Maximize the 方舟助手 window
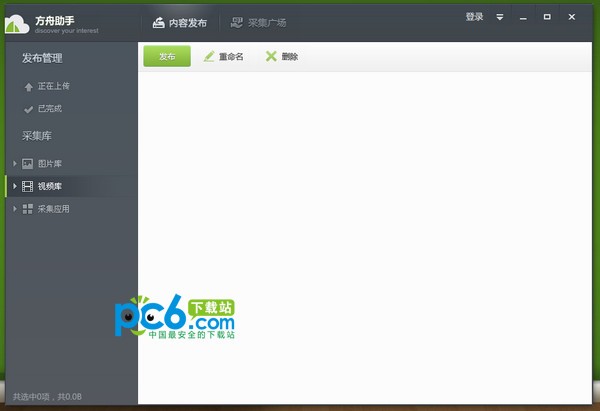Viewport: 600px width, 411px height. 547,17
